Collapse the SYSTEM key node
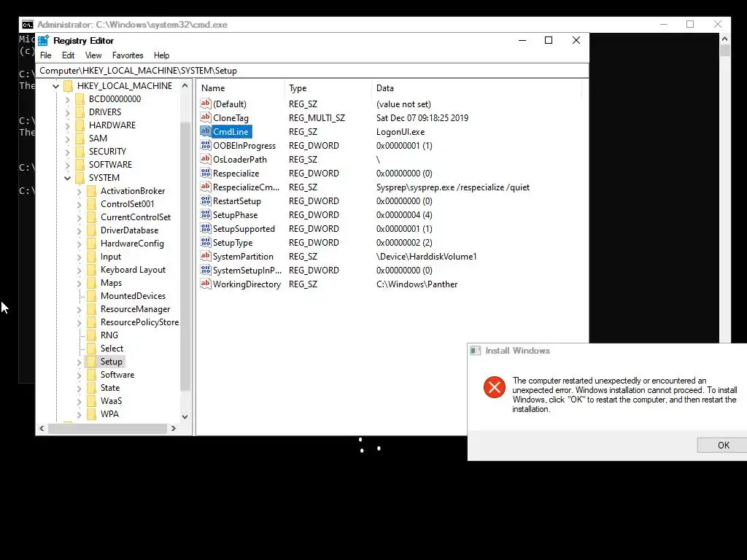 [68, 178]
